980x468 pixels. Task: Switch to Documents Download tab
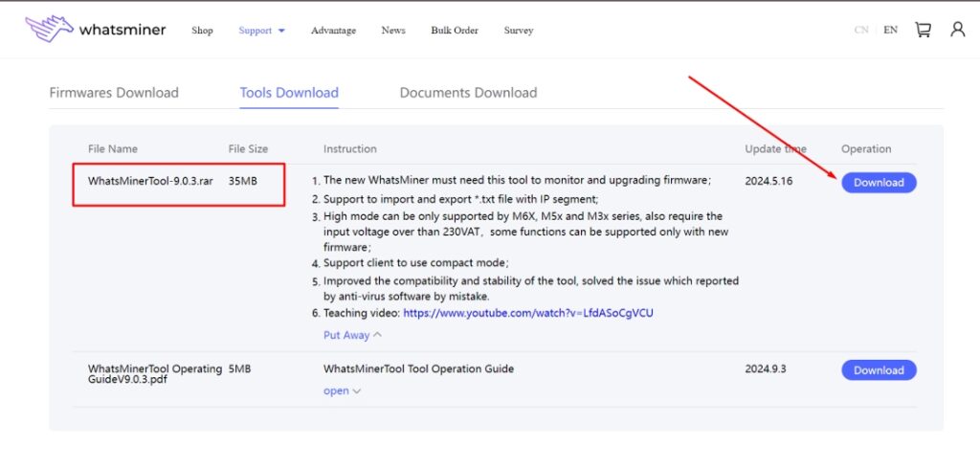pyautogui.click(x=468, y=93)
